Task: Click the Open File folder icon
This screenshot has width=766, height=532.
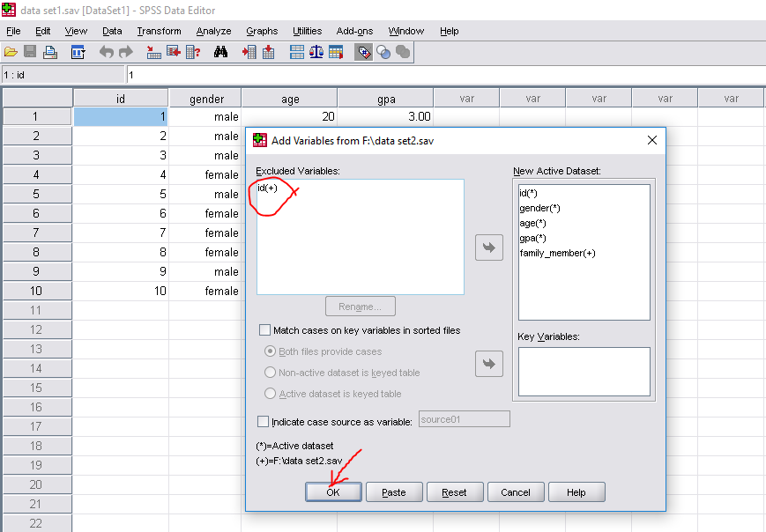Action: pos(11,52)
